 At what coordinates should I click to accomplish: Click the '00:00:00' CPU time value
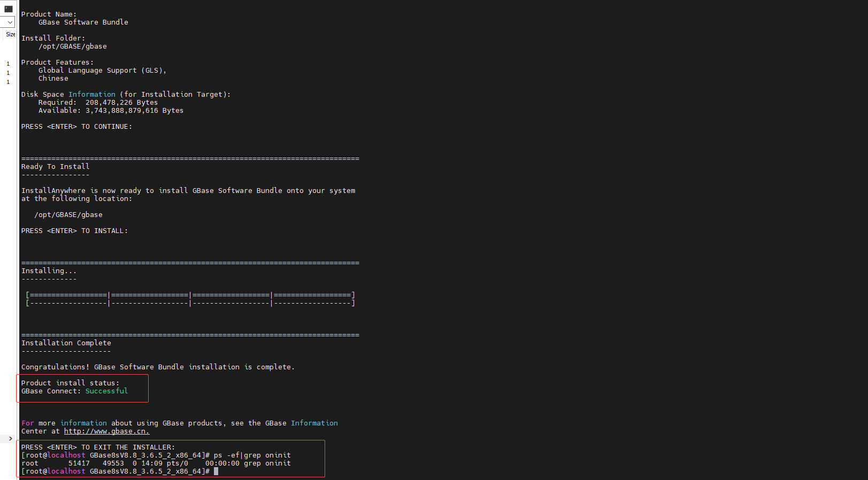222,463
